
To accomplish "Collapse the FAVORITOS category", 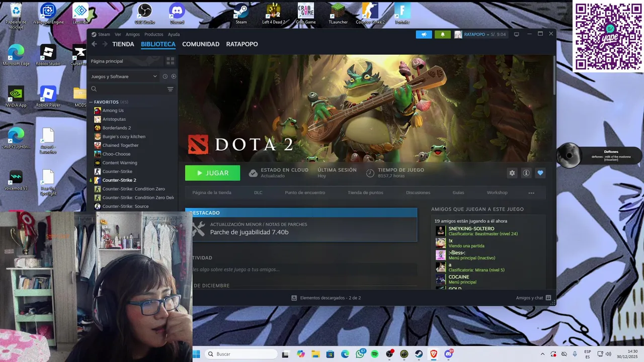I will pyautogui.click(x=91, y=102).
